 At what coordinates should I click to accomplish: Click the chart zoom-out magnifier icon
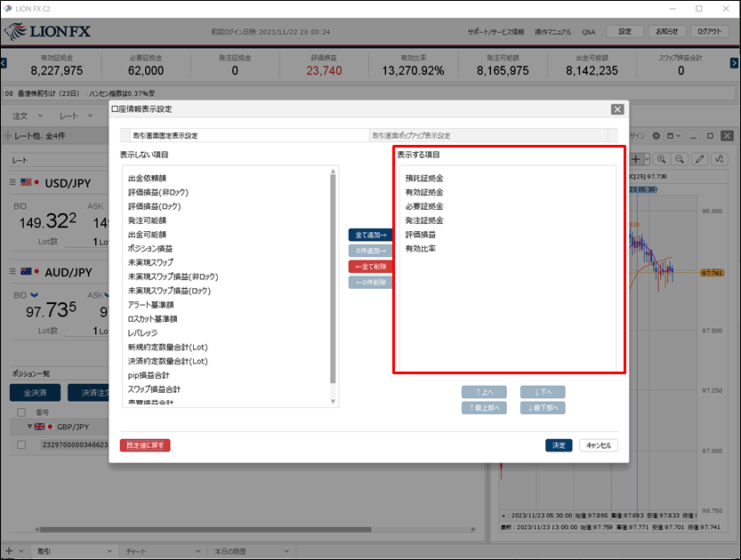pos(680,159)
